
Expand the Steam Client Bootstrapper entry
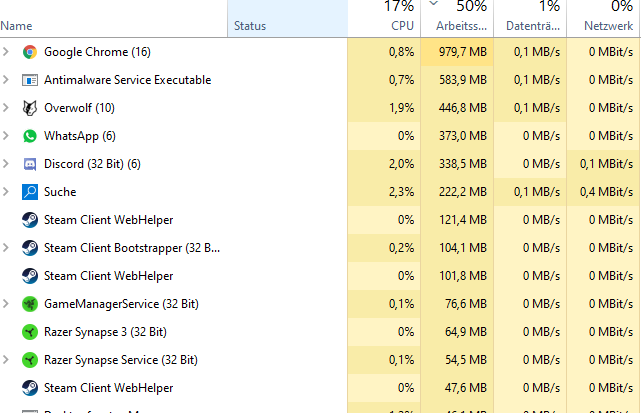[6, 248]
